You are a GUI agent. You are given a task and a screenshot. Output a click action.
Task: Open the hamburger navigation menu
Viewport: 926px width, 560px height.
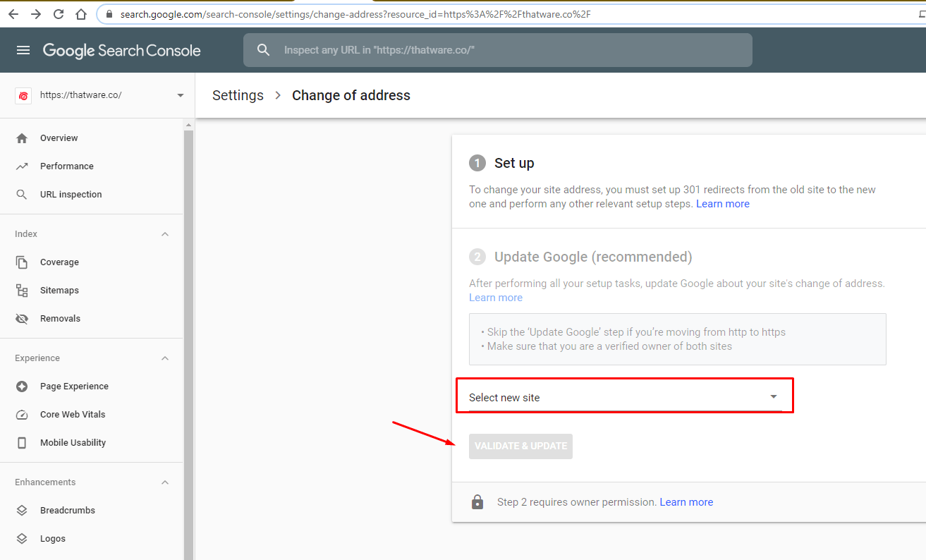click(x=23, y=50)
